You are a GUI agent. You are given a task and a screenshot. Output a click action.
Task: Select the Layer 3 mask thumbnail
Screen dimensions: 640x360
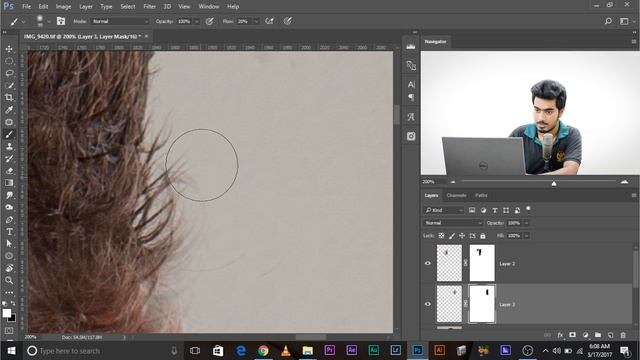pos(482,304)
